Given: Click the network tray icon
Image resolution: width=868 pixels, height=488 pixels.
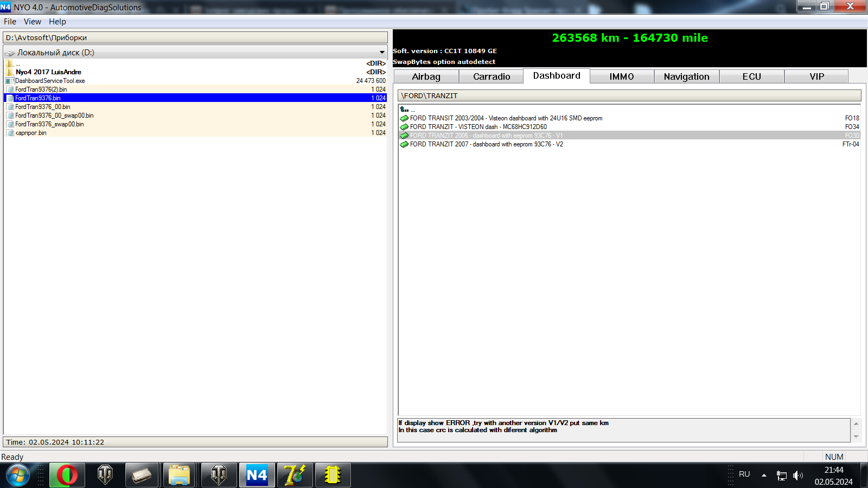Looking at the screenshot, I should coord(781,476).
